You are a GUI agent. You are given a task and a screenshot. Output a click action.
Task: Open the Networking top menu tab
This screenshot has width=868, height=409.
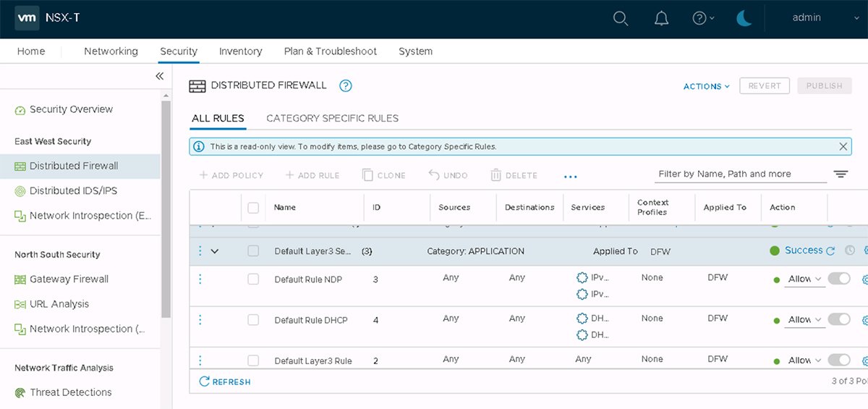point(111,51)
